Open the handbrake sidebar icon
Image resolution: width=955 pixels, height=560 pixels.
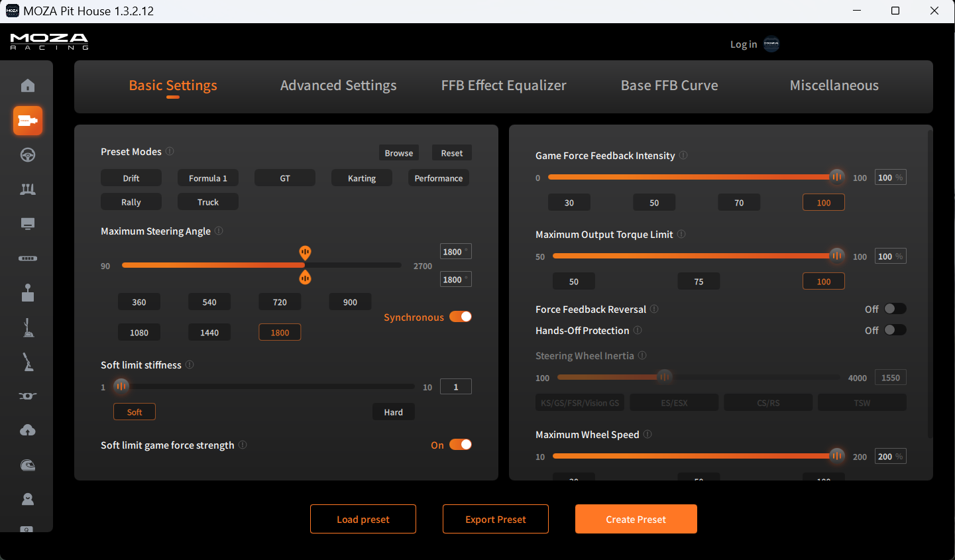point(28,362)
